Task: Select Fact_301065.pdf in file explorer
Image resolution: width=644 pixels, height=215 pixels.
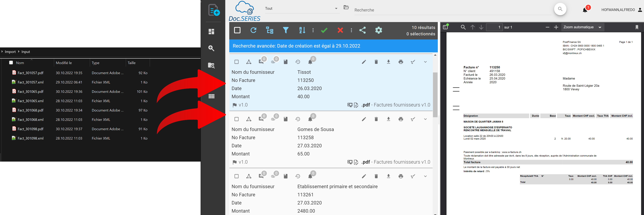Action: click(31, 92)
